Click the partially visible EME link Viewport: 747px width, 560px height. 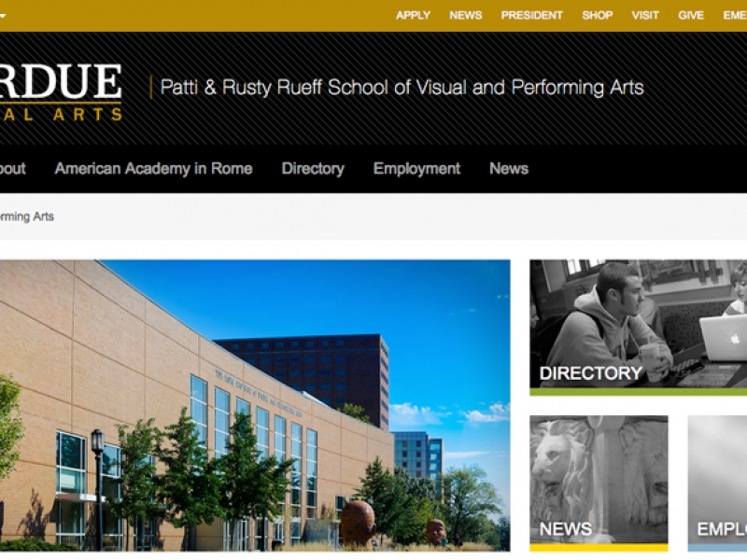(x=735, y=15)
